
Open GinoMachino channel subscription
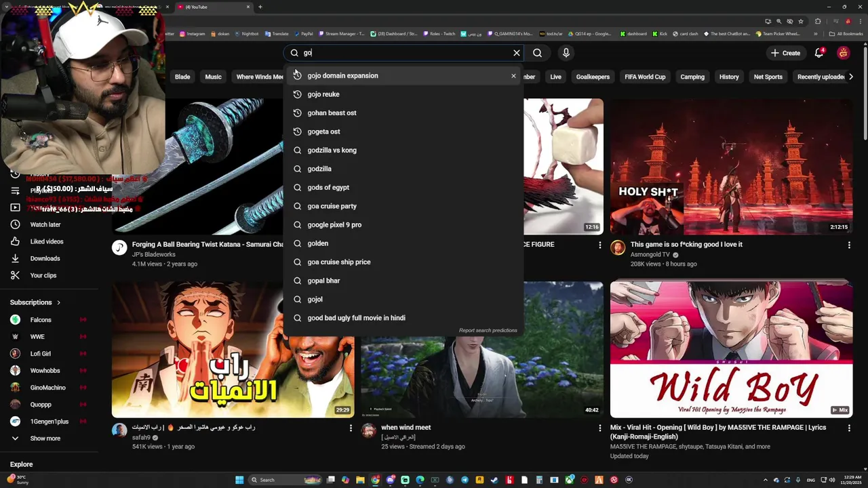click(x=47, y=388)
